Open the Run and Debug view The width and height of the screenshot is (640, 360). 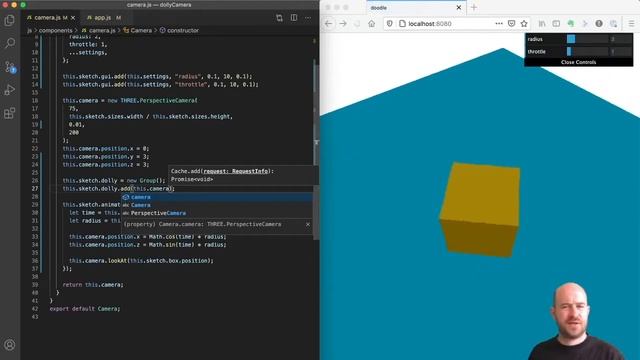click(x=9, y=90)
